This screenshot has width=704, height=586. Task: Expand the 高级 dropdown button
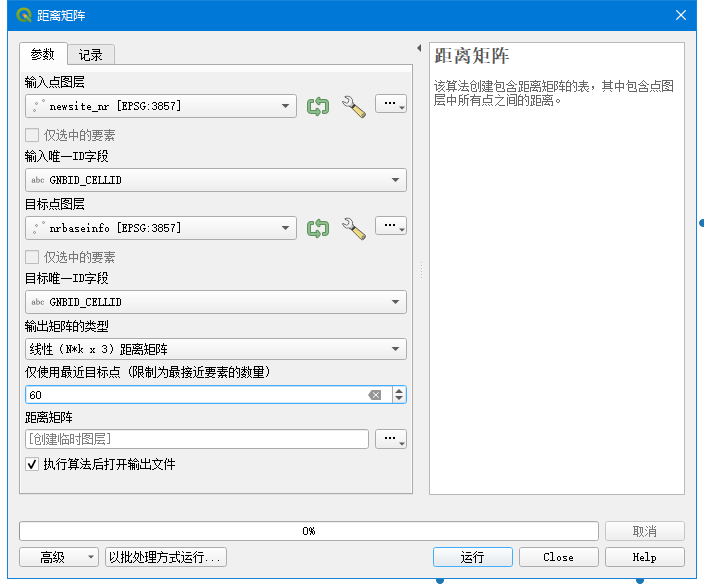(x=59, y=557)
